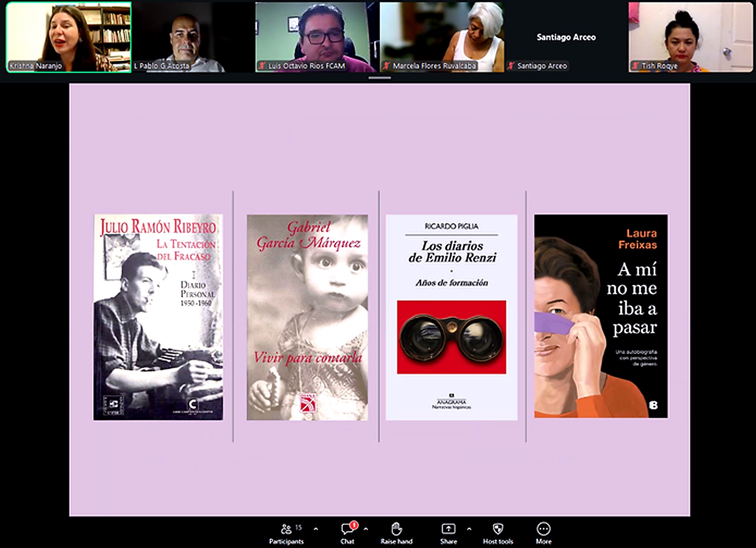Viewport: 756px width, 548px height.
Task: Click muted mic icon on Santiago Arceo's name label
Action: tap(511, 66)
